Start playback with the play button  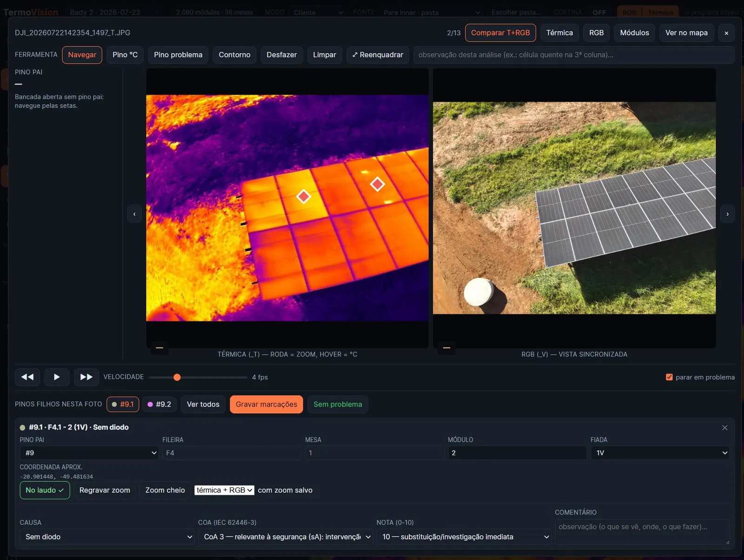click(x=57, y=377)
